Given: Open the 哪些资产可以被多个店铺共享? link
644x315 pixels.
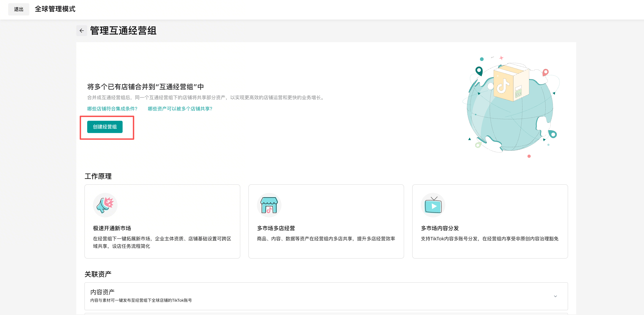Looking at the screenshot, I should point(180,109).
